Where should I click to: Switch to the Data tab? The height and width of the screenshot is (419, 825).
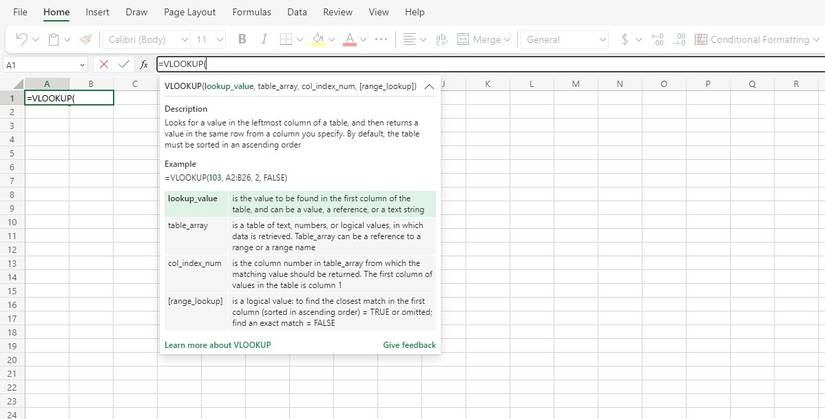click(x=297, y=12)
